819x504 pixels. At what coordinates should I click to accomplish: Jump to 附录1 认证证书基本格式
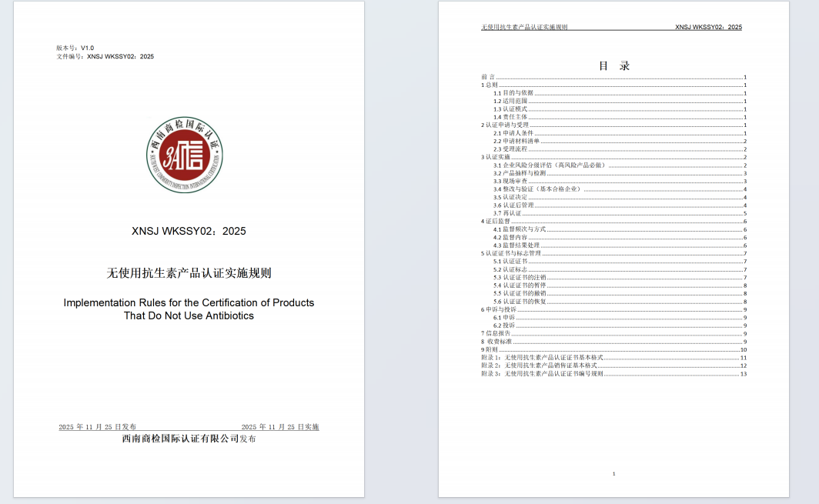541,358
